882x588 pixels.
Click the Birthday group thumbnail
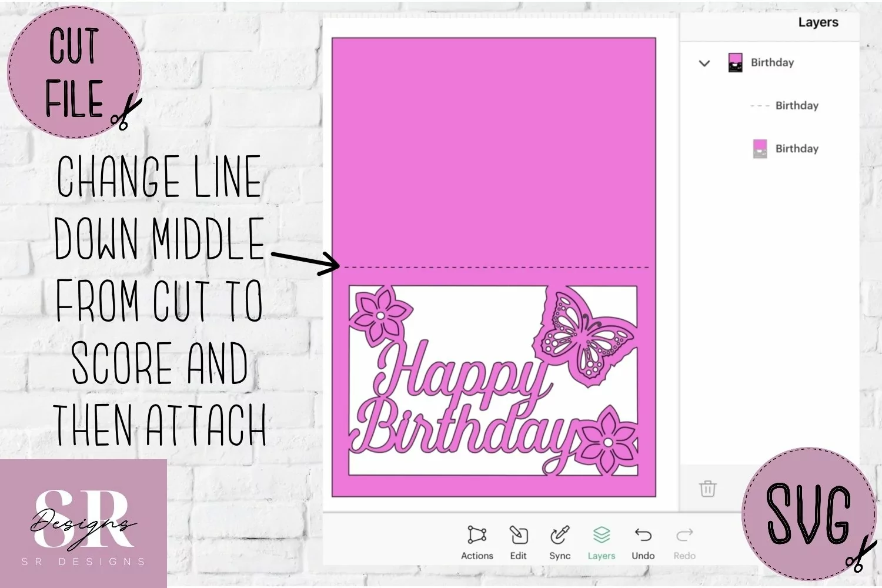tap(735, 62)
